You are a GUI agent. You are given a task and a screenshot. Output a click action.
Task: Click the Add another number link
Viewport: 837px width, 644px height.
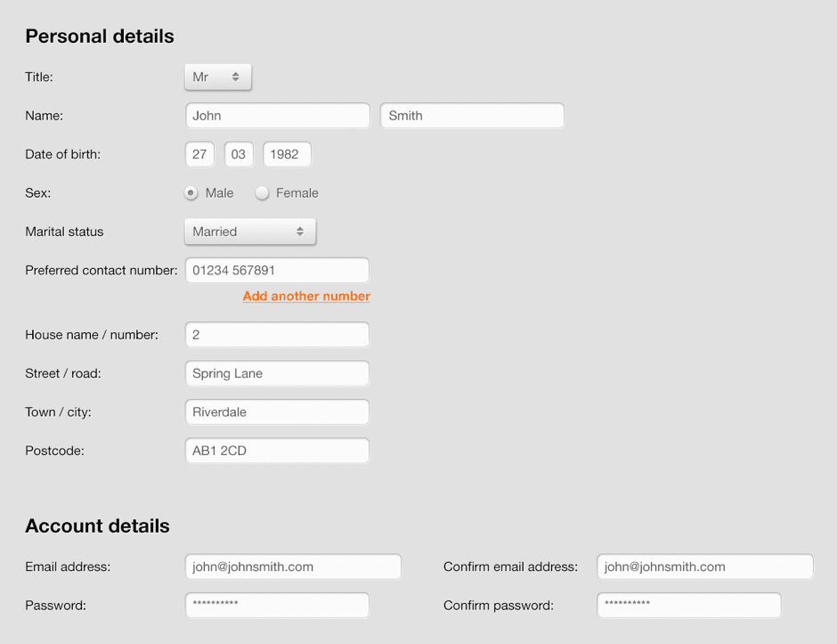(x=306, y=296)
